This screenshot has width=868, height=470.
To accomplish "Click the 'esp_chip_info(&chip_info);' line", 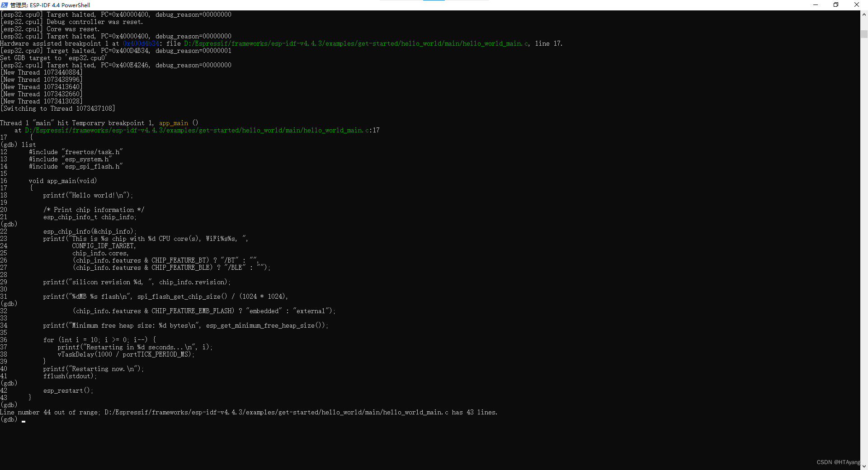I will (x=90, y=231).
